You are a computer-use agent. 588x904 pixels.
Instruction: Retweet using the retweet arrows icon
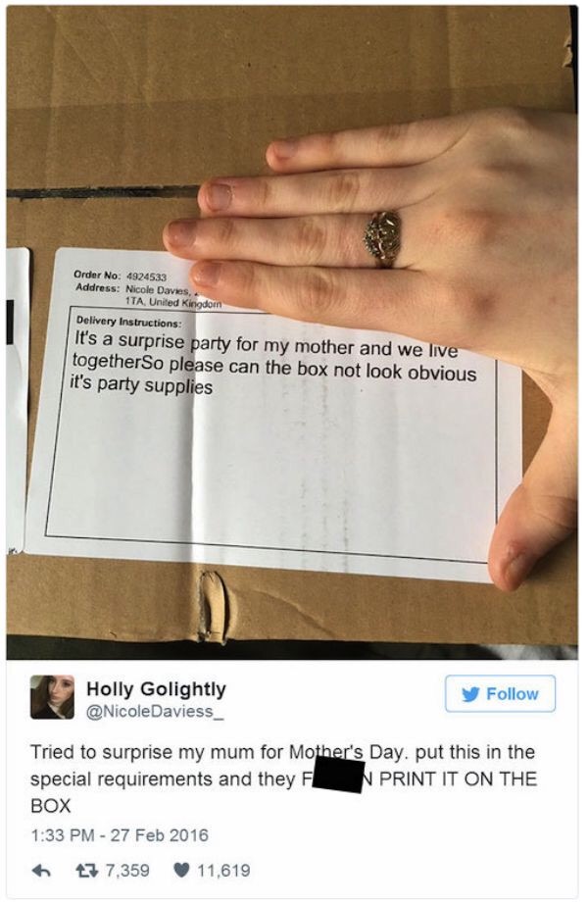pos(87,871)
